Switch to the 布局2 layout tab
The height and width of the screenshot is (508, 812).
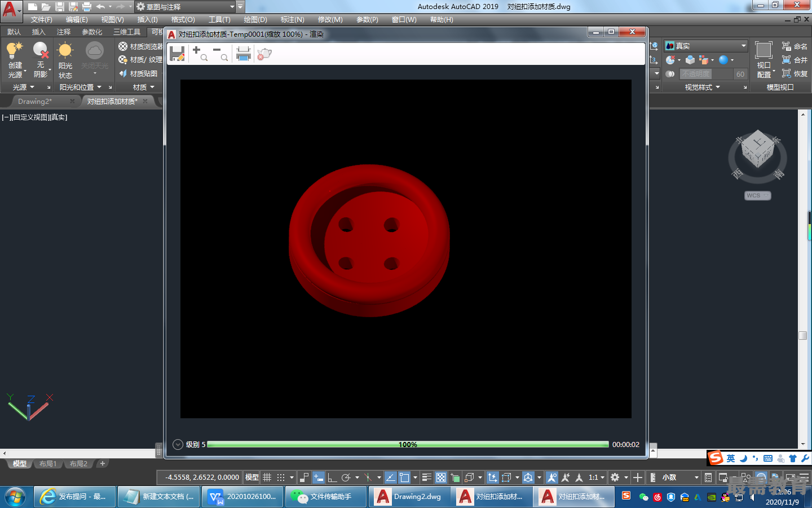pos(78,463)
